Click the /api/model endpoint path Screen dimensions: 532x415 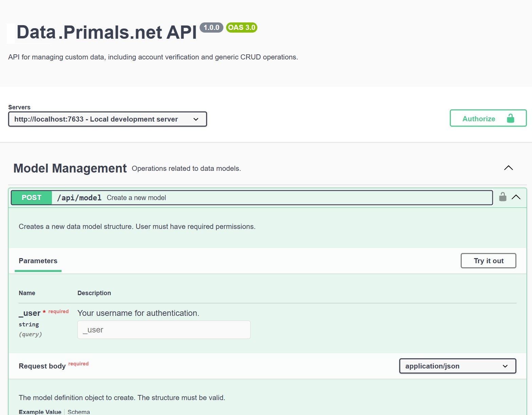pos(79,198)
